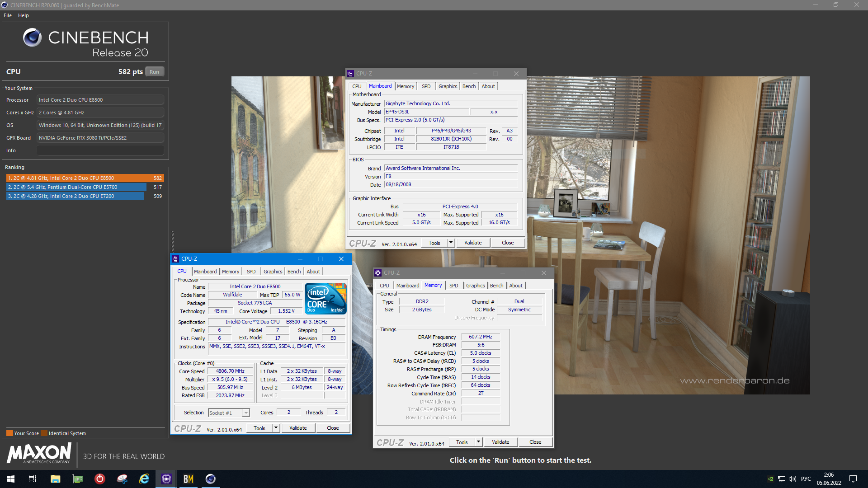868x488 pixels.
Task: Click the BIOS Date value 08/18/2008
Action: click(x=451, y=184)
